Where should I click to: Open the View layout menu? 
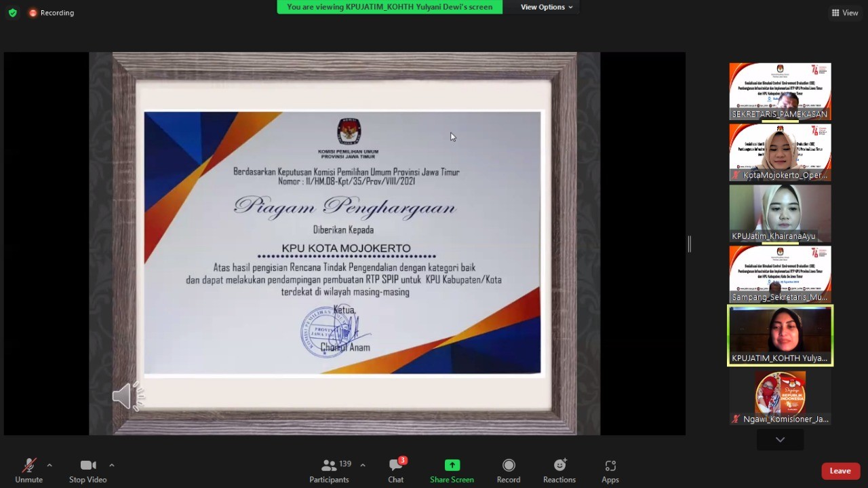click(844, 13)
